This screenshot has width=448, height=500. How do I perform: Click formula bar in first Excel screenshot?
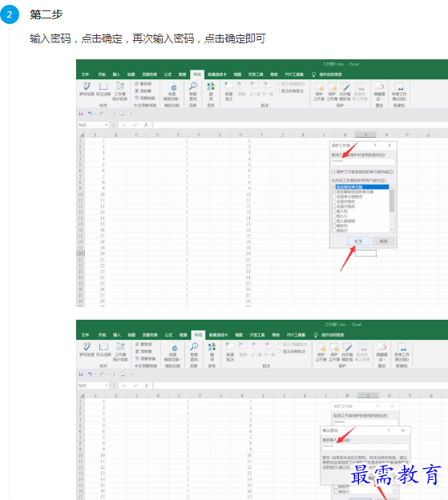pyautogui.click(x=300, y=125)
